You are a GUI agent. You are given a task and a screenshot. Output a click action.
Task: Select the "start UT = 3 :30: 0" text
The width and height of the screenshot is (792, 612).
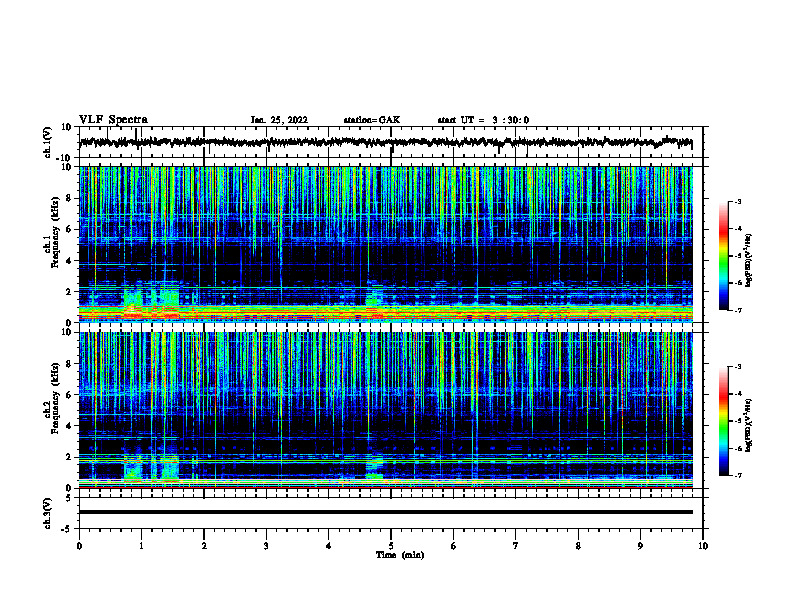tap(483, 120)
